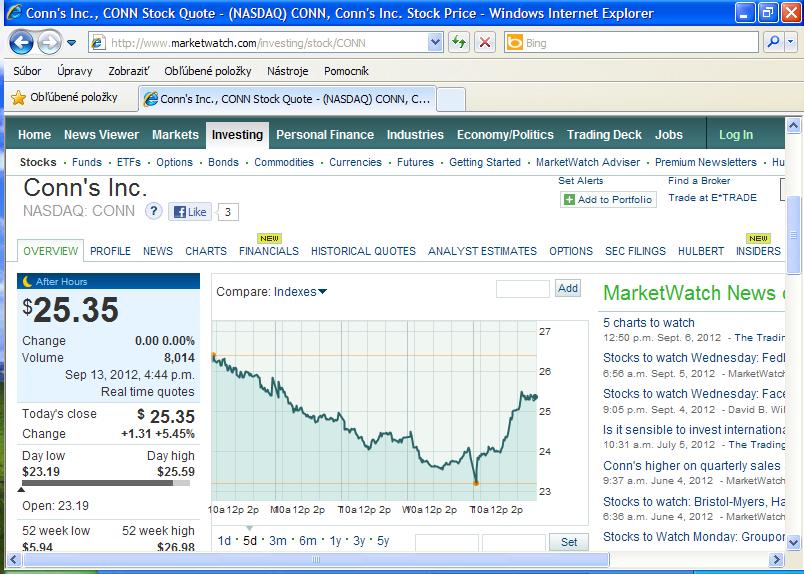Open the Zobraziť menu
Screen dimensions: 804x574
129,71
